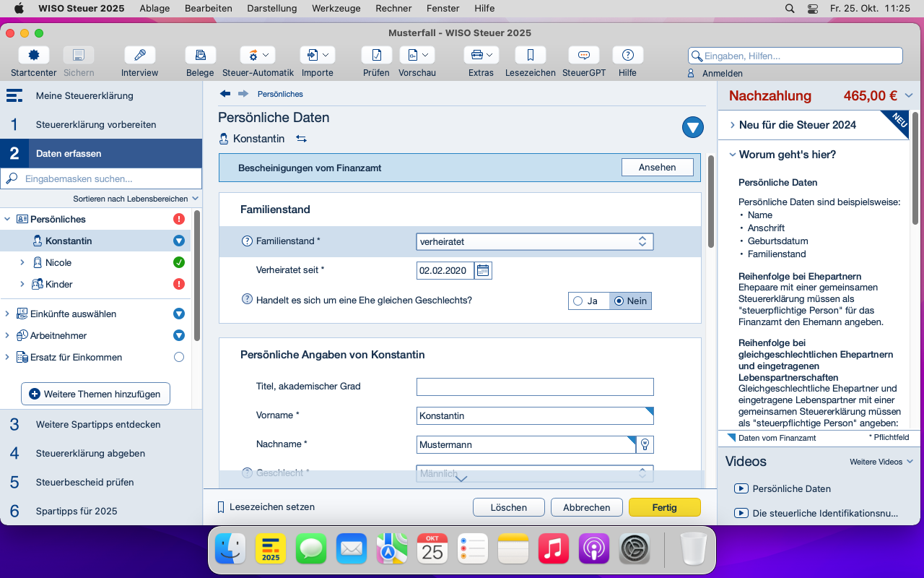924x578 pixels.
Task: Click the Lesezeichen bookmark toolbar icon
Action: (531, 55)
